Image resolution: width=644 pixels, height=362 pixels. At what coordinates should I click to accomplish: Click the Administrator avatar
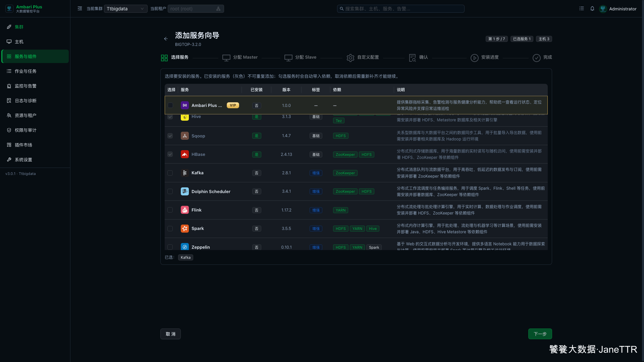(603, 9)
